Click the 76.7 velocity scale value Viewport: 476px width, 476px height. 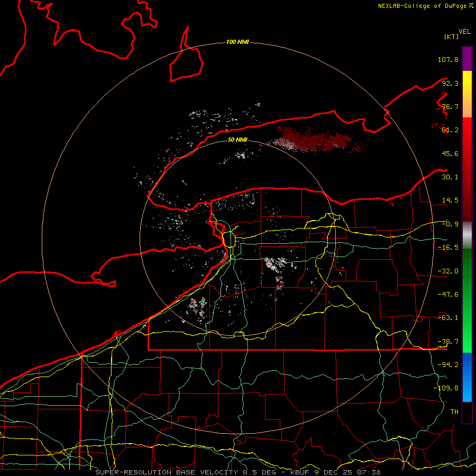450,106
